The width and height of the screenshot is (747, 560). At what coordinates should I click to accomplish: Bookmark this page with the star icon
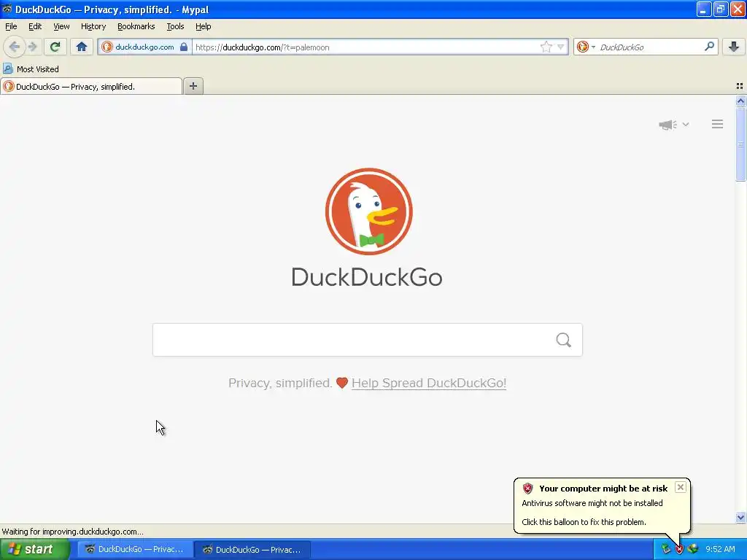coord(546,47)
